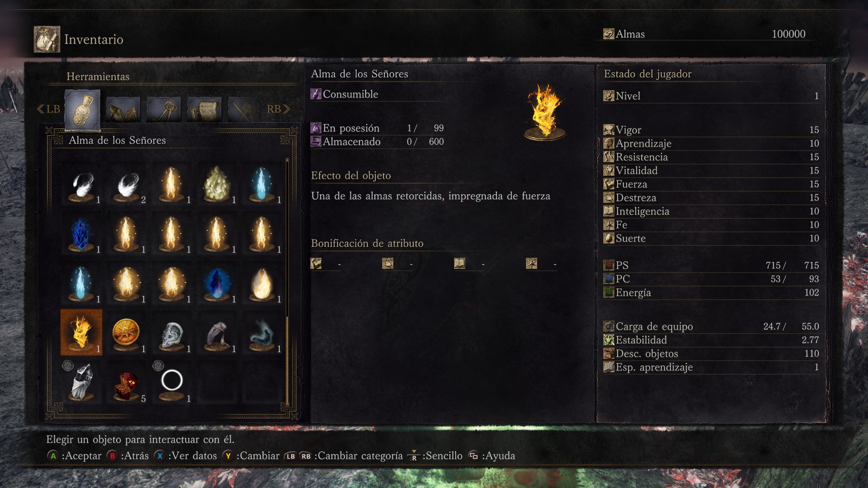This screenshot has width=868, height=488.
Task: Select the pale yellow soul cluster item
Action: (x=217, y=183)
